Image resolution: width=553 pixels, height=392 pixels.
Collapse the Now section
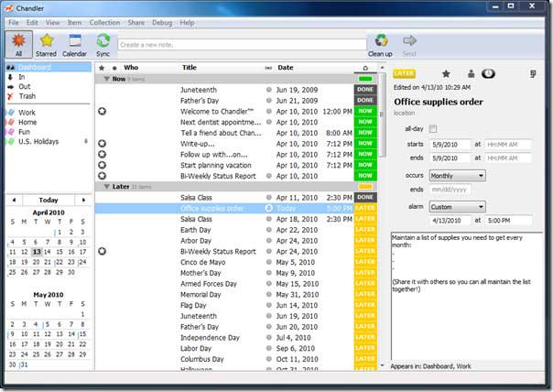(106, 79)
